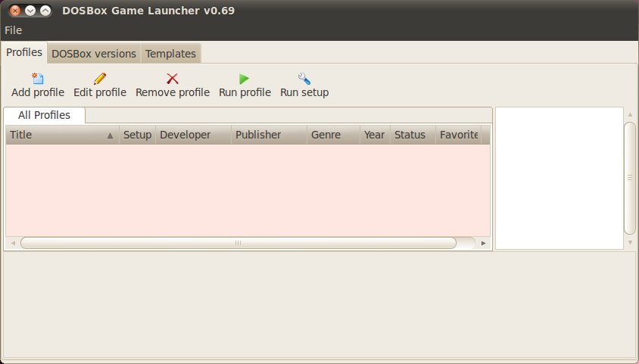Sort the list by Developer column
639x364 pixels.
(x=193, y=135)
